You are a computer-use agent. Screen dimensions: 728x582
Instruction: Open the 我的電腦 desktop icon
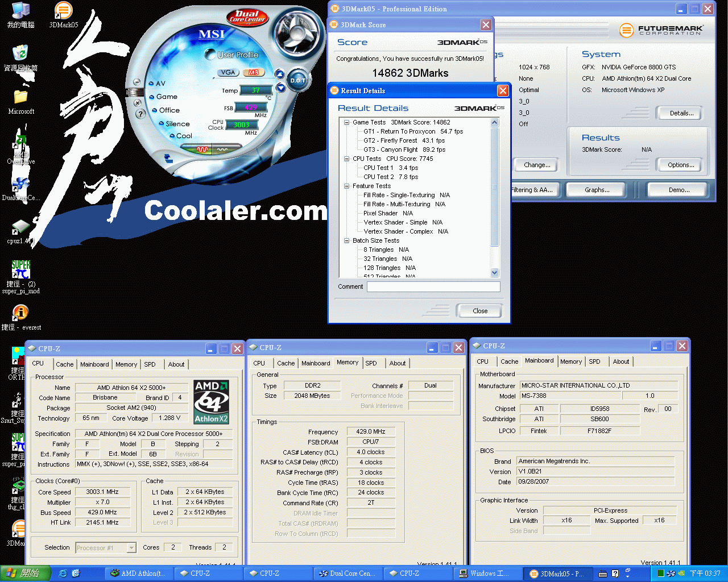(20, 15)
